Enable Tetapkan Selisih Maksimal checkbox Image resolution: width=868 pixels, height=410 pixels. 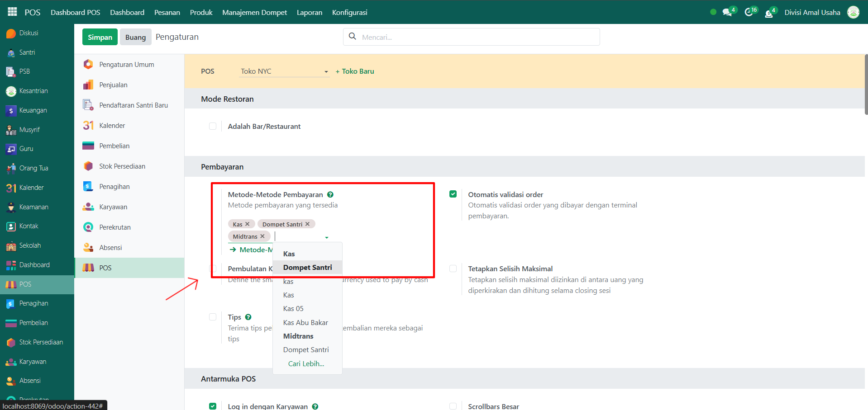(453, 269)
